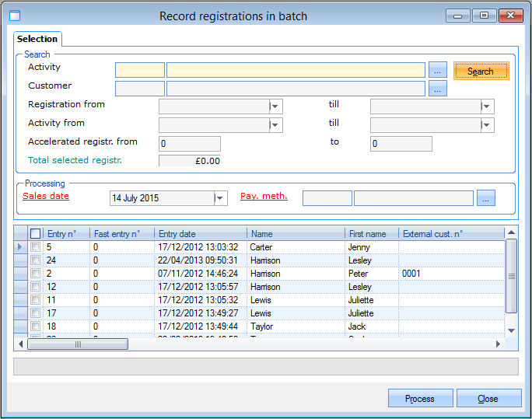Switch to the Selection tab
Screen dimensions: 532x419
37,39
